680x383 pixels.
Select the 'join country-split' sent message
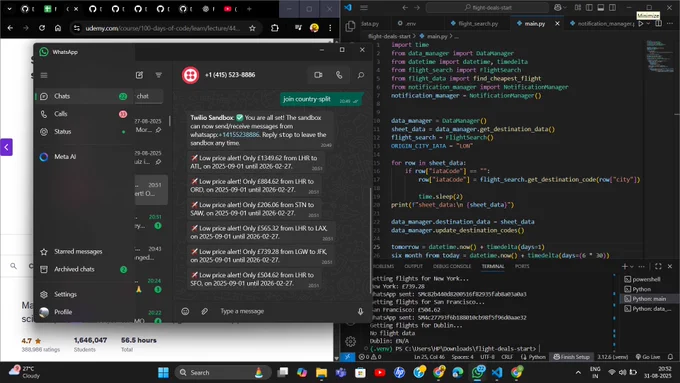tap(321, 99)
